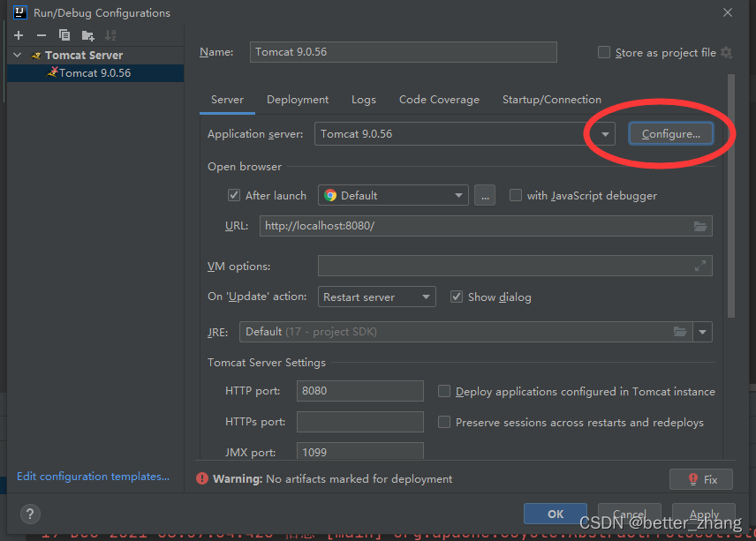Open the On 'Update' action dropdown

(x=376, y=297)
